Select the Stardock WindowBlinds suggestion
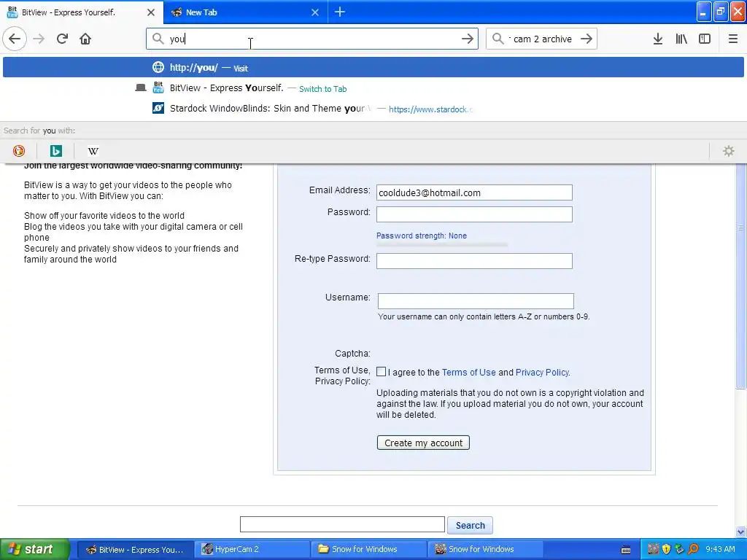The height and width of the screenshot is (560, 747). point(373,109)
